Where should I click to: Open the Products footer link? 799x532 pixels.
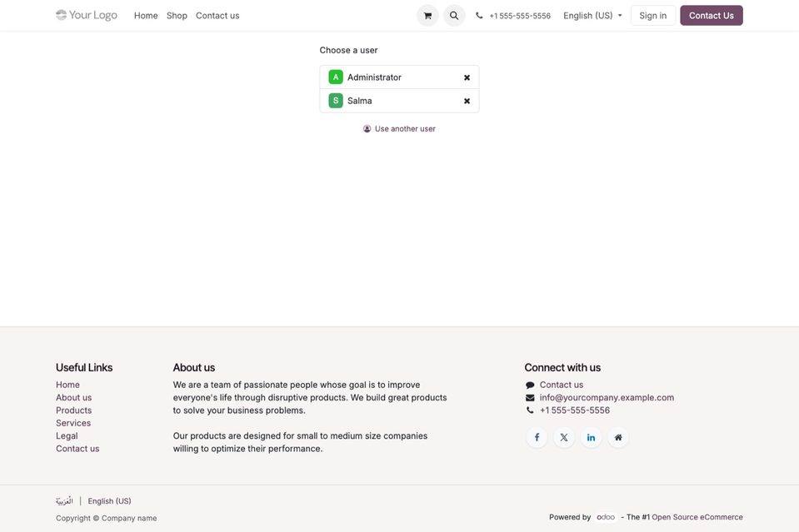pyautogui.click(x=74, y=410)
